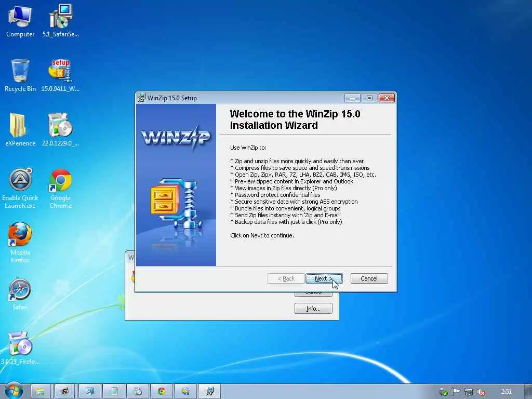Screen dimensions: 532x399
Task: Click 'Welcome to the WinZip 15.0' heading
Action: (295, 114)
